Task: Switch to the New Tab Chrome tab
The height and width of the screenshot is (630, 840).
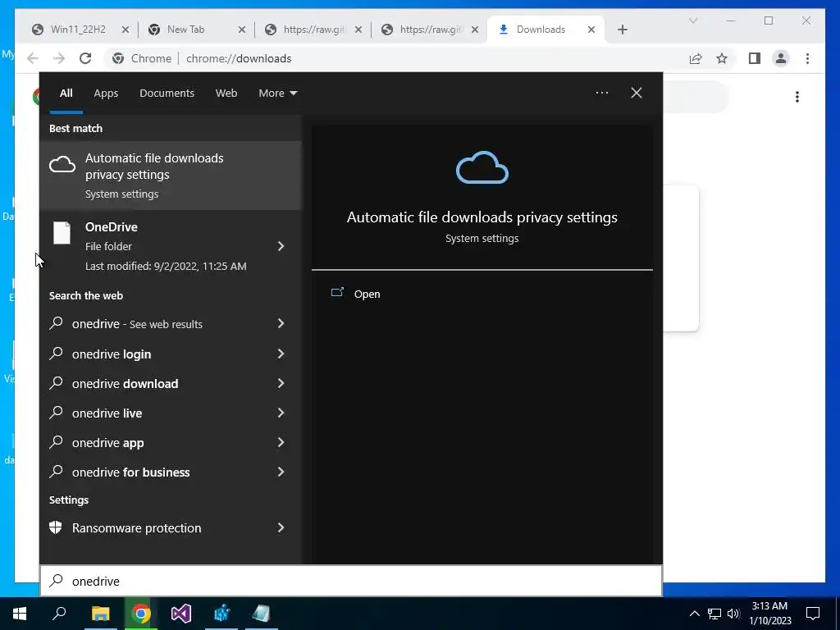Action: tap(185, 30)
